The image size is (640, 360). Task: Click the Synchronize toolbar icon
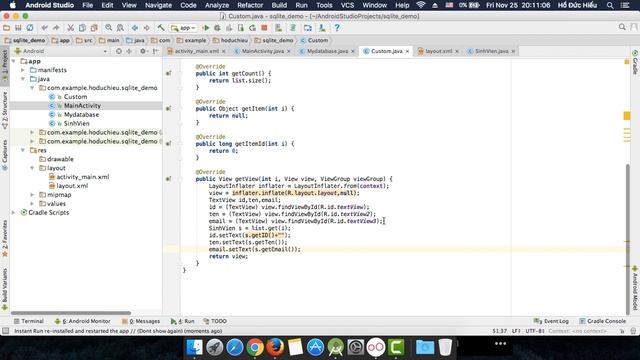(30, 28)
